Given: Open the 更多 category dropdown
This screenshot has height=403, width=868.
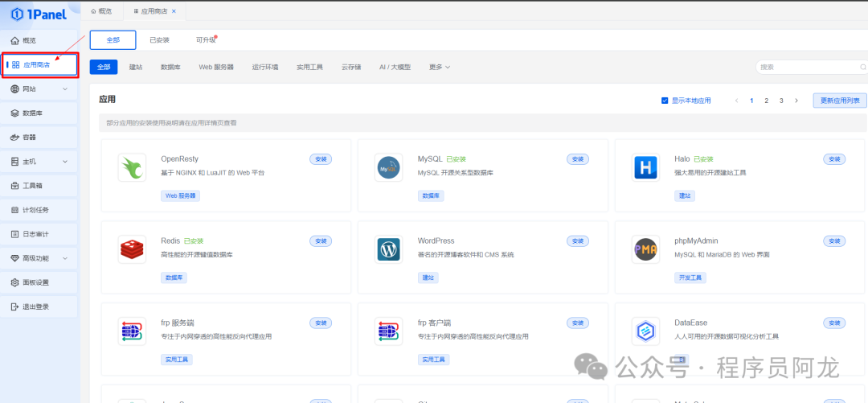Looking at the screenshot, I should (439, 67).
